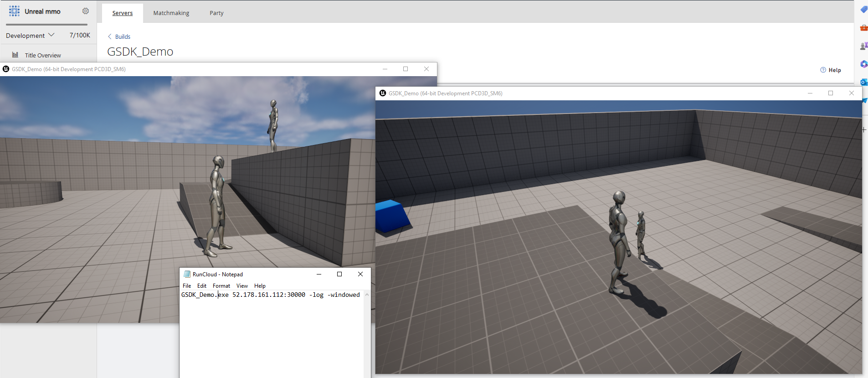Follow the Builds breadcrumb link
868x378 pixels.
pos(123,36)
